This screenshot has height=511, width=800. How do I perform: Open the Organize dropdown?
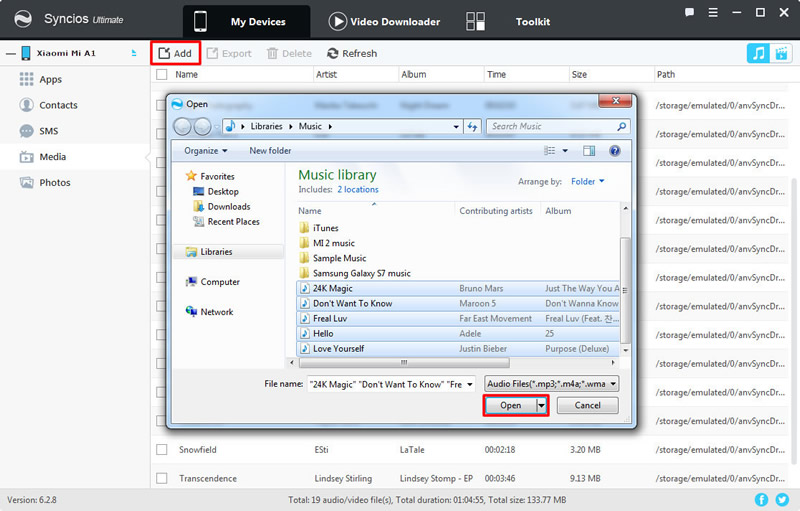pos(206,151)
